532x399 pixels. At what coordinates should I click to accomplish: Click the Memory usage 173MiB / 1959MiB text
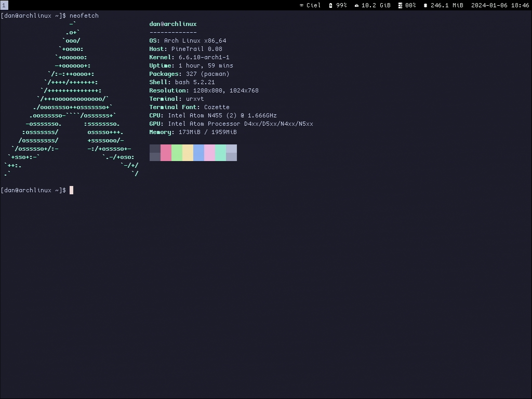coord(207,132)
